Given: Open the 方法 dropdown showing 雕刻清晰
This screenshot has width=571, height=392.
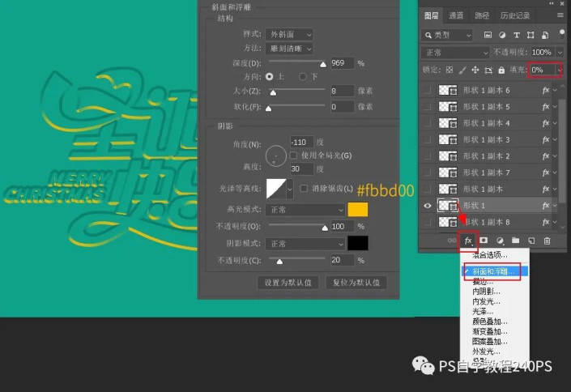Looking at the screenshot, I should [x=289, y=49].
